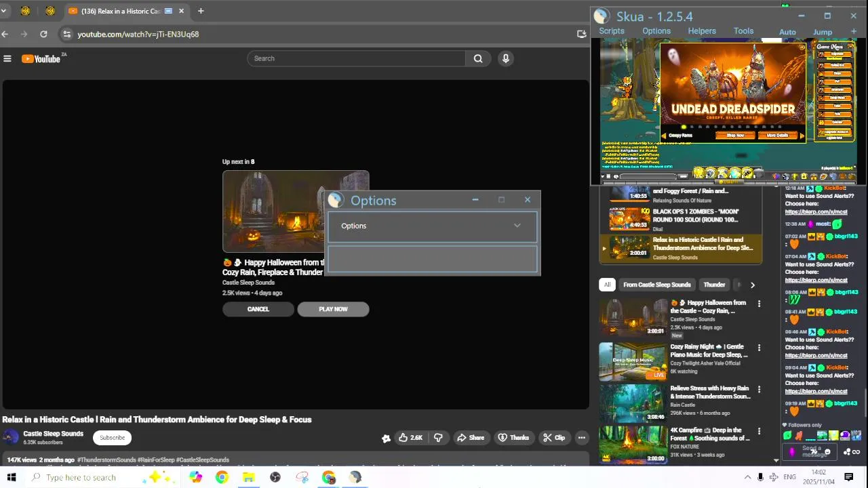Show previous news slide in game banner

664,136
